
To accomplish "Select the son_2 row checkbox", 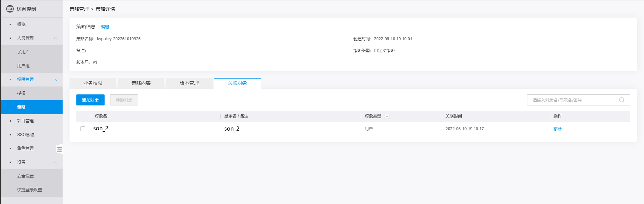I will pyautogui.click(x=83, y=129).
